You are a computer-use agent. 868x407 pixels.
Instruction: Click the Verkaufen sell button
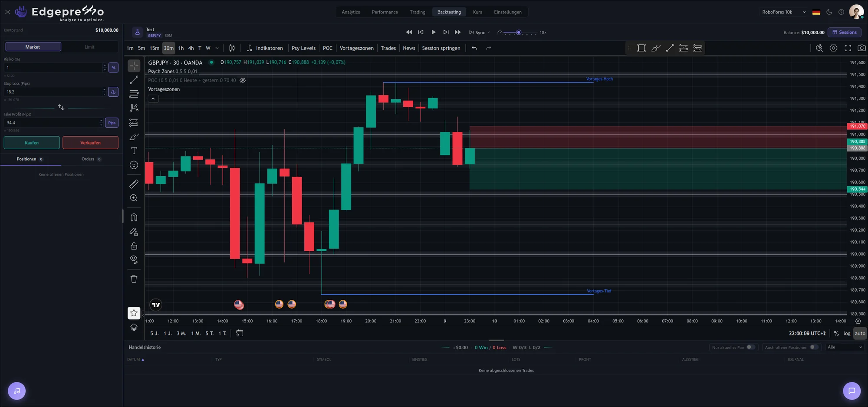(90, 143)
